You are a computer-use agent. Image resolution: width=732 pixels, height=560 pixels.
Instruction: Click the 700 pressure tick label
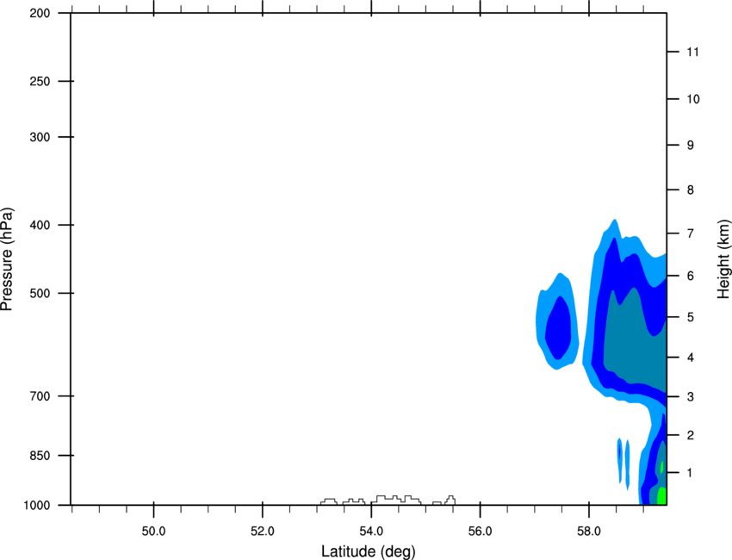(40, 396)
